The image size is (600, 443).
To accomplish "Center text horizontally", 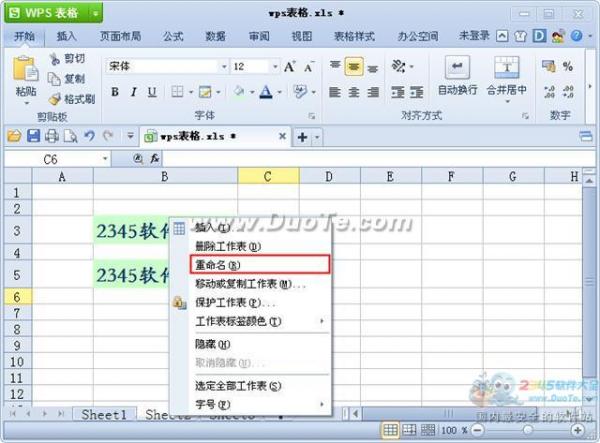I will [x=354, y=92].
